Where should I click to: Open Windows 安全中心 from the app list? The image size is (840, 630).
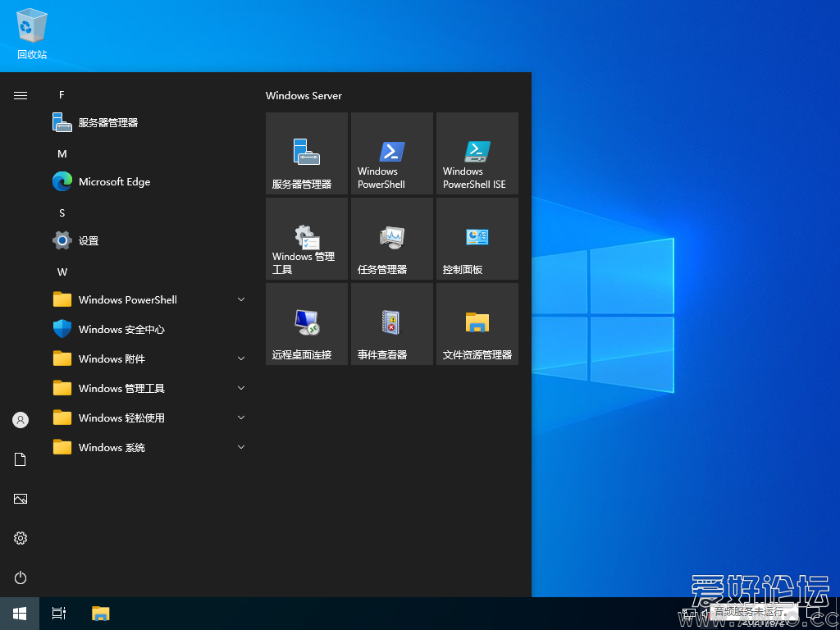(x=150, y=329)
